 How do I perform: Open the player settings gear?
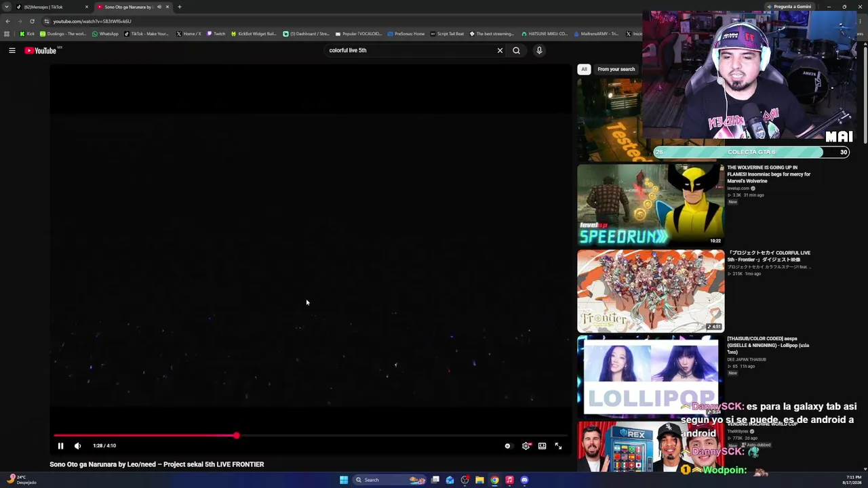(x=526, y=446)
